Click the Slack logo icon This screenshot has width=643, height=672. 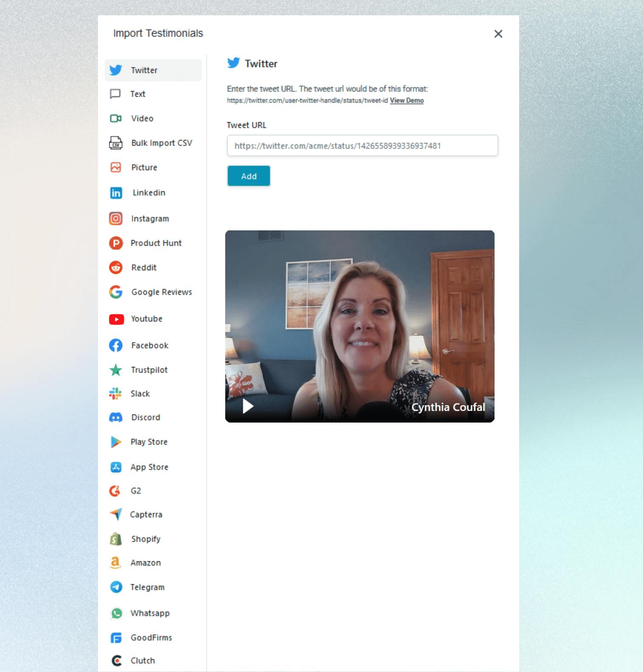coord(115,394)
